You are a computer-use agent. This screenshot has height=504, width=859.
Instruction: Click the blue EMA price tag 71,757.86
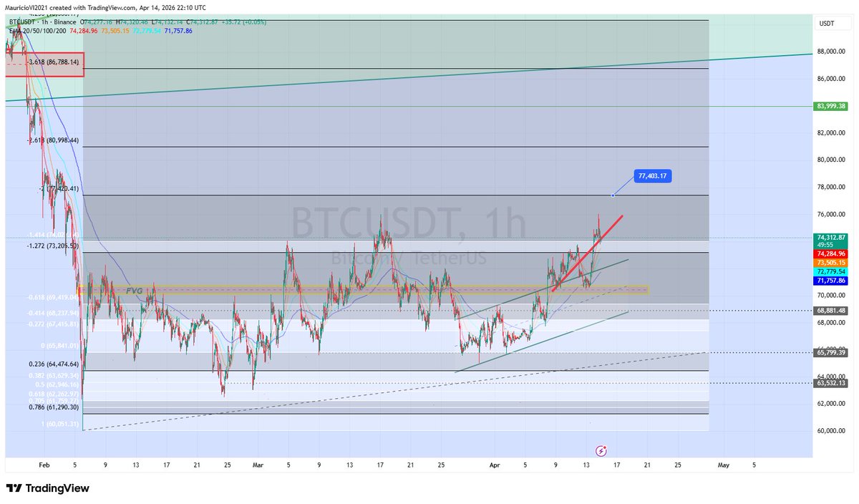coord(831,281)
